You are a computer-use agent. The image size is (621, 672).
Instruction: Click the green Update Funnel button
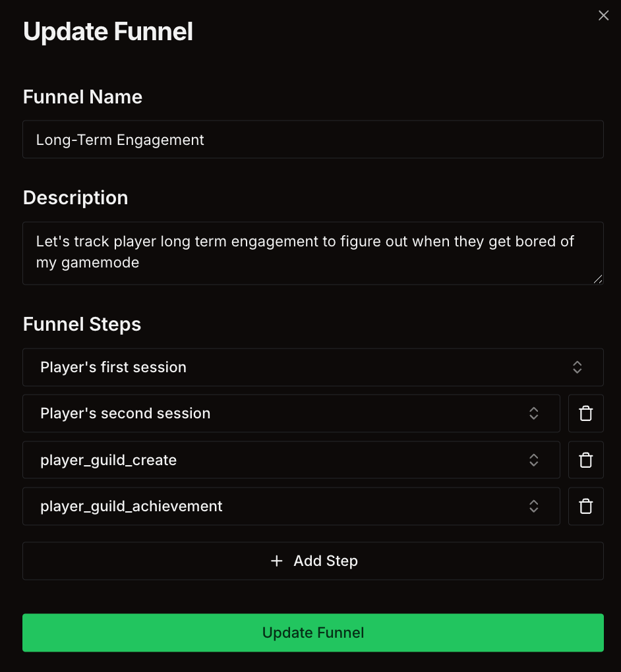[x=313, y=633]
